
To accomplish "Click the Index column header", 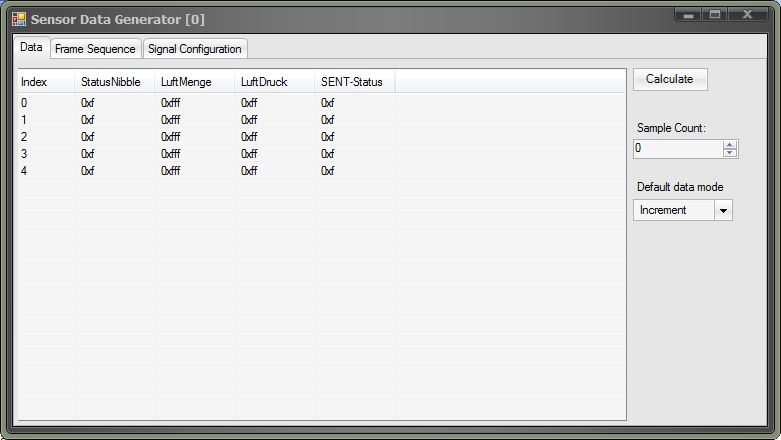I will 45,82.
